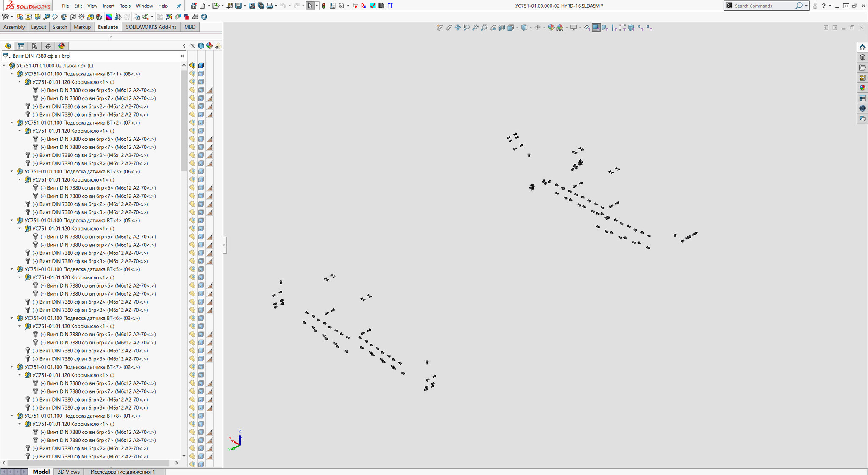Select the Pan view tool
868x475 pixels.
tap(458, 28)
